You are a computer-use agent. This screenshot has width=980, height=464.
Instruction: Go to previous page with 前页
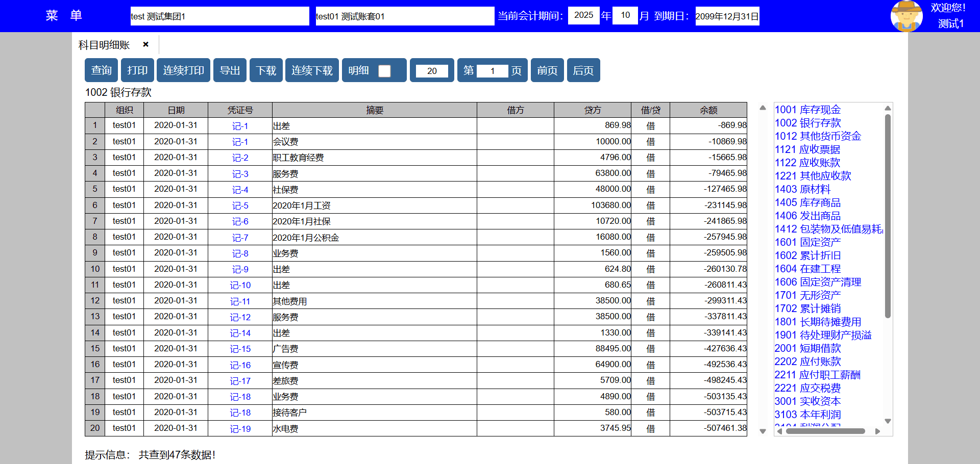tap(547, 70)
